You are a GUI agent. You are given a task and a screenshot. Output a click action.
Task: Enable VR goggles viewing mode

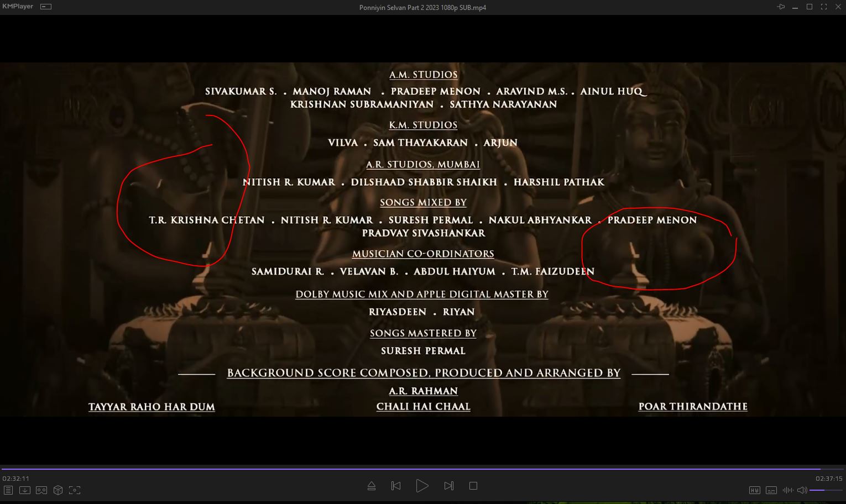click(41, 490)
